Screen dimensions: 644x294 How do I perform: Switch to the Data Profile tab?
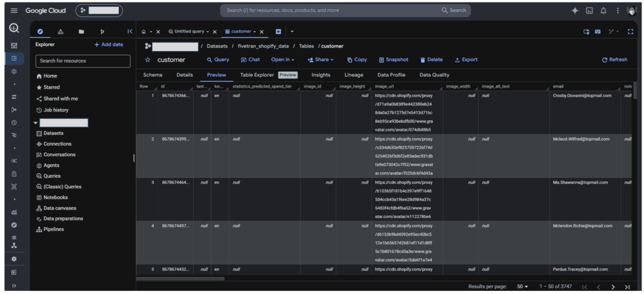tap(391, 75)
